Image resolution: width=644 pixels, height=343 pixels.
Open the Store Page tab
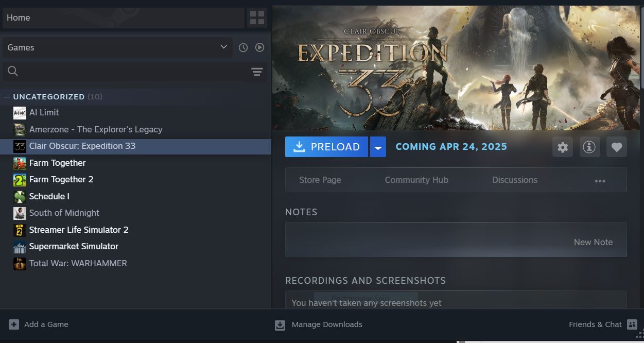point(320,180)
